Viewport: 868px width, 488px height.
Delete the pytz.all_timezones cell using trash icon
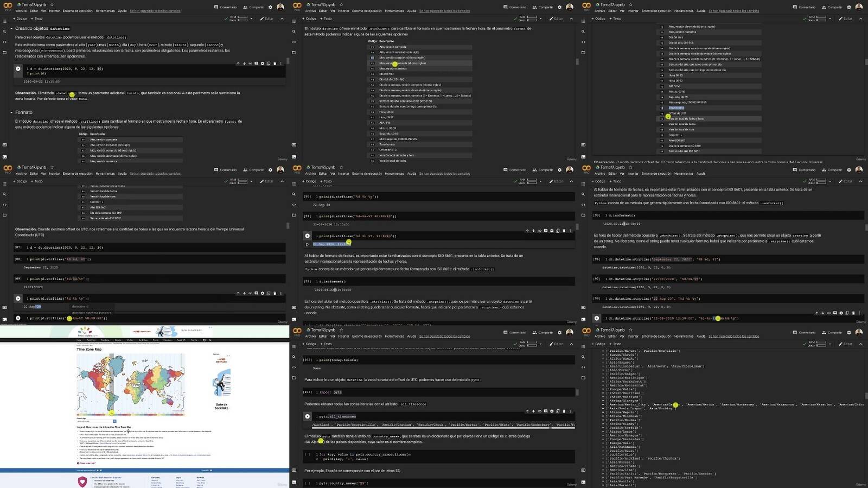coord(564,411)
